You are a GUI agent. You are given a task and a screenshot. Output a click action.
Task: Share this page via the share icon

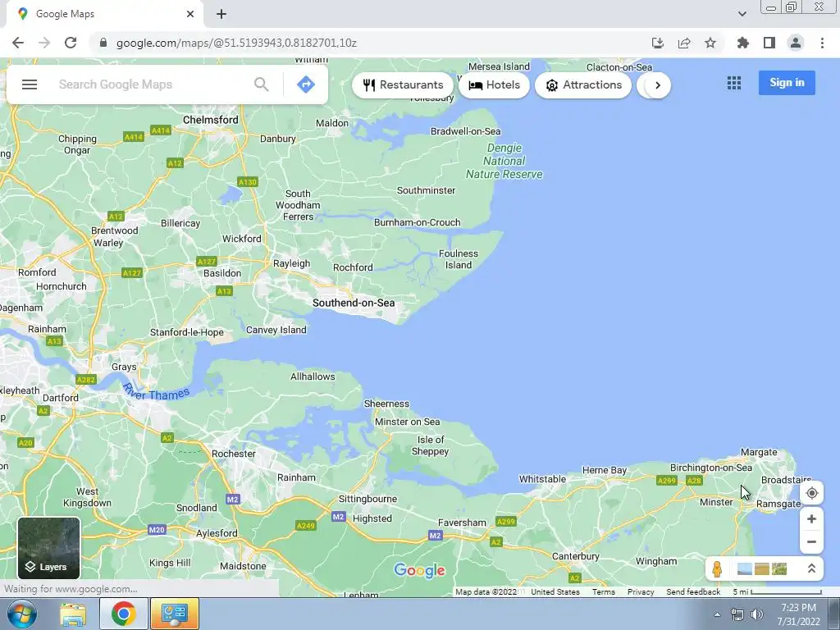684,43
